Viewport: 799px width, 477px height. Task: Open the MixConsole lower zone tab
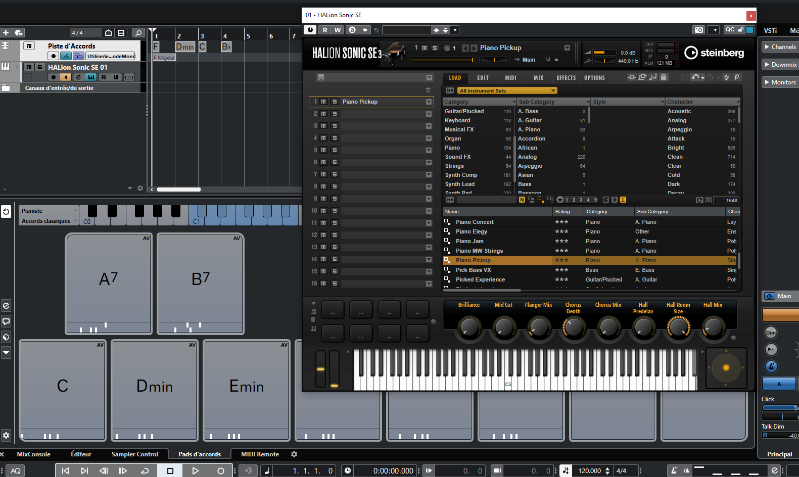point(34,454)
